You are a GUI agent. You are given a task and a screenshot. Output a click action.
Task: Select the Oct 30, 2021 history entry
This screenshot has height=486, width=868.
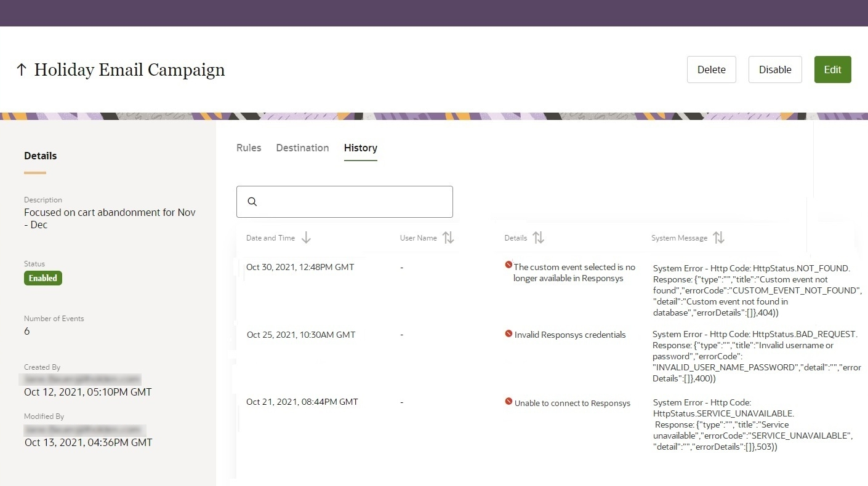[x=300, y=267]
